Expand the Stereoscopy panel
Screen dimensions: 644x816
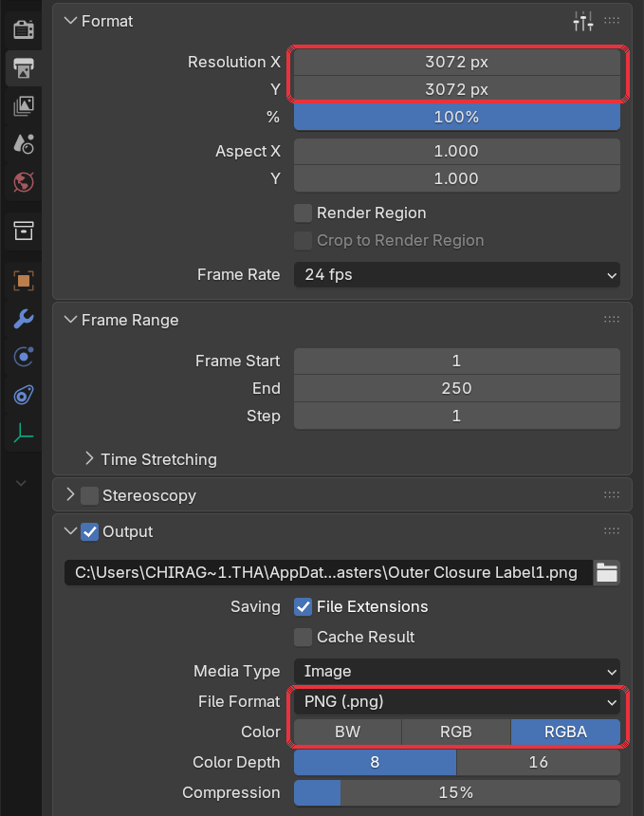pos(70,495)
